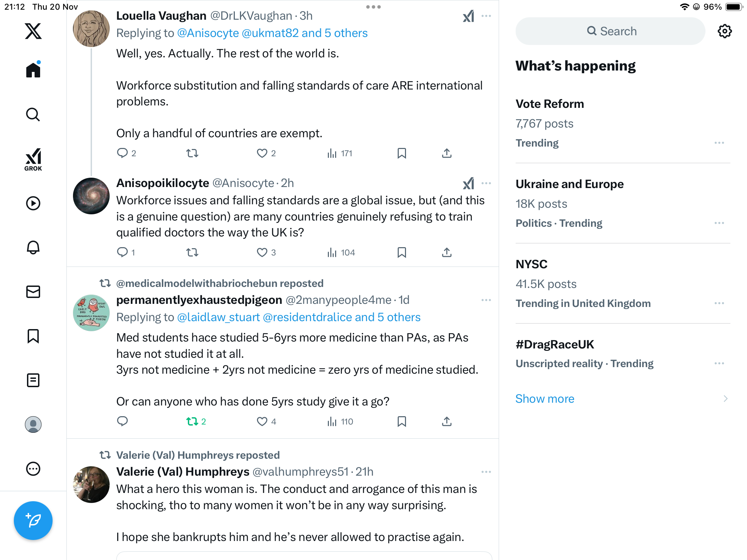Open Louella Vaughan's profile picture
Image resolution: width=747 pixels, height=560 pixels.
click(x=91, y=29)
